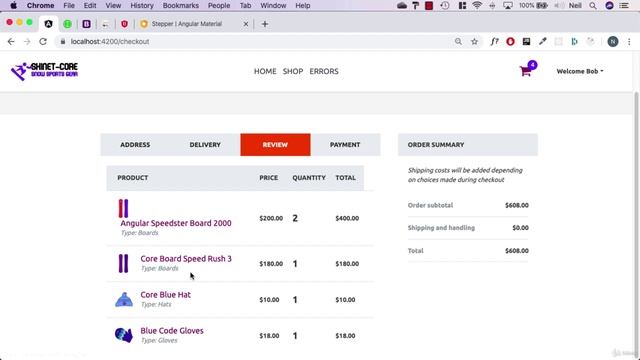Click the ORDER SUMMARY heading

click(x=436, y=145)
